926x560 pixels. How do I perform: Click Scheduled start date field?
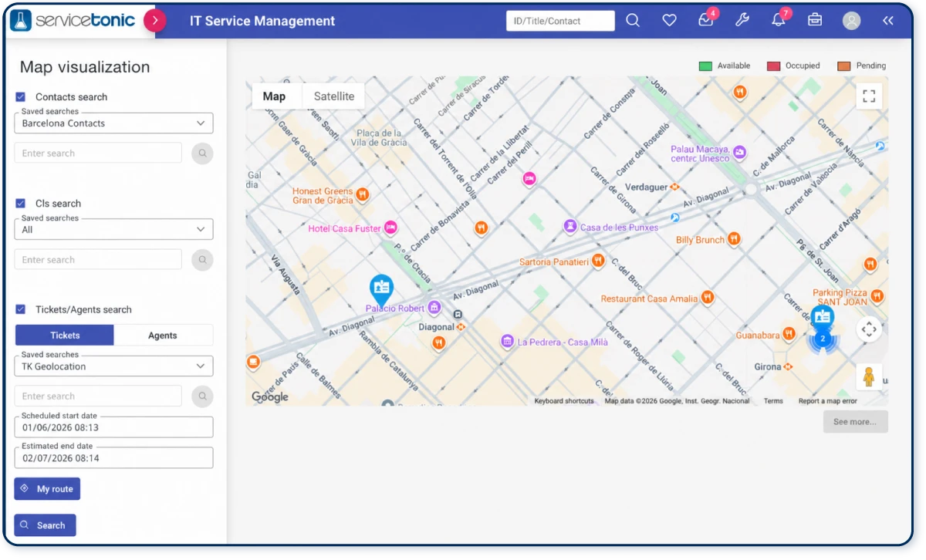pos(113,427)
